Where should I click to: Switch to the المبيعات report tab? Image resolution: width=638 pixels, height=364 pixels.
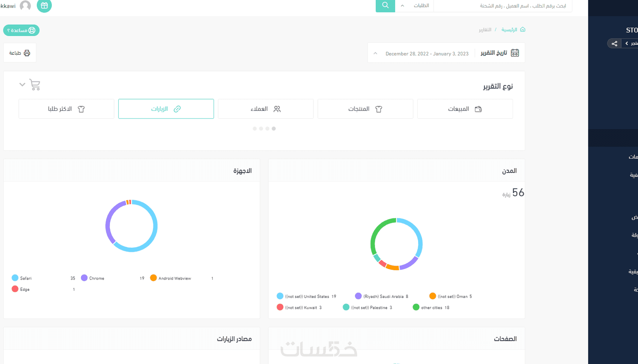pos(465,109)
